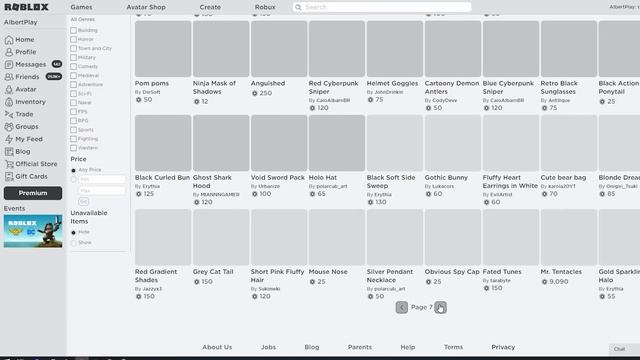The width and height of the screenshot is (640, 360).
Task: Check the Town and City genre
Action: click(x=73, y=48)
